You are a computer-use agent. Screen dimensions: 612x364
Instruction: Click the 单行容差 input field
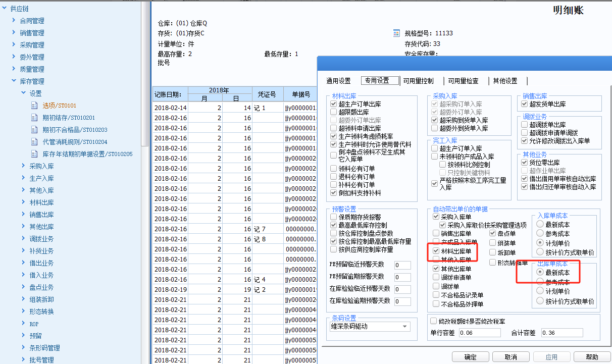480,333
